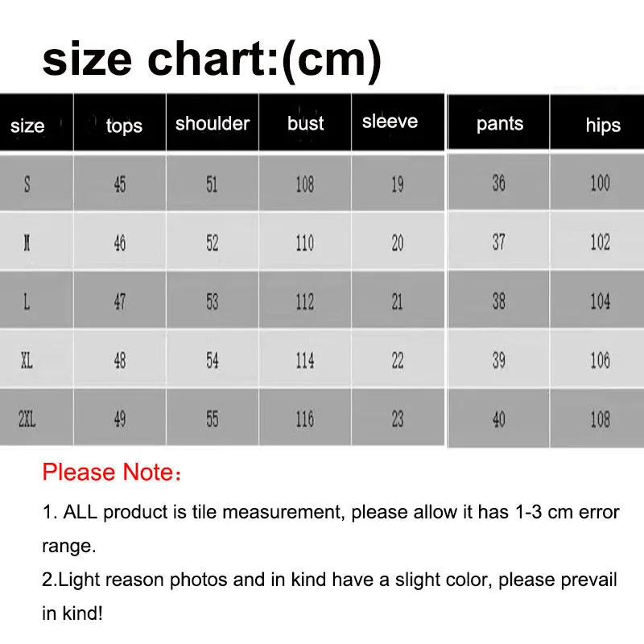Click the 'size chart:(cm)' title

[x=211, y=59]
